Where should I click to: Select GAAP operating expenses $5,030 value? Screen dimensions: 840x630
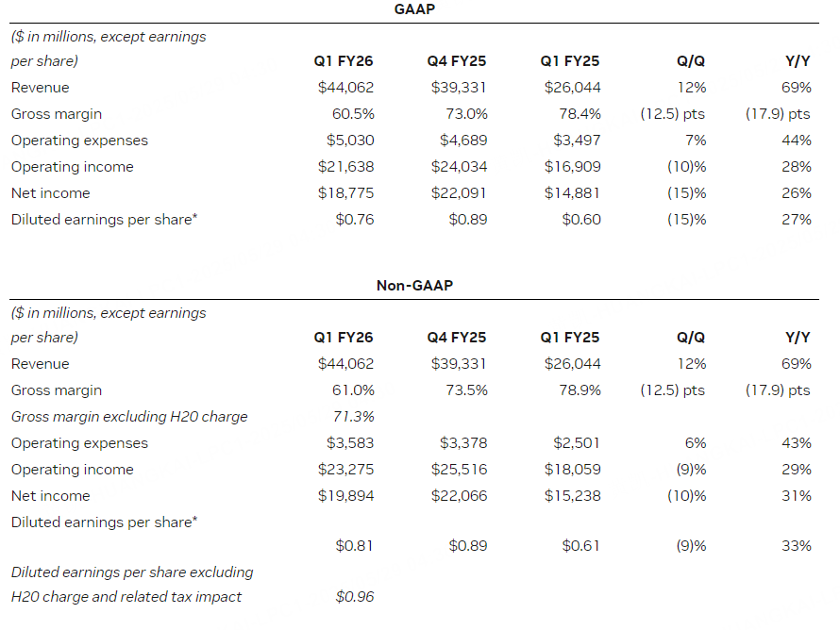pyautogui.click(x=350, y=141)
